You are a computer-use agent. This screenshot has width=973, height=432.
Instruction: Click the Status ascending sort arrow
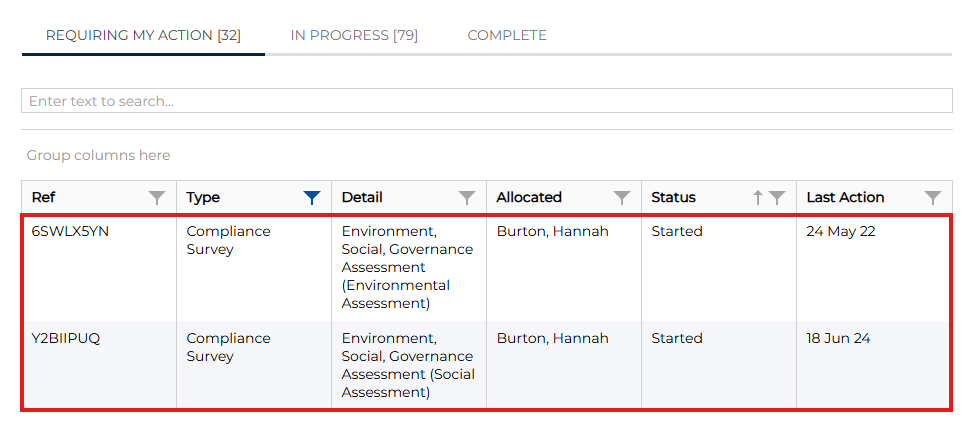pyautogui.click(x=758, y=198)
